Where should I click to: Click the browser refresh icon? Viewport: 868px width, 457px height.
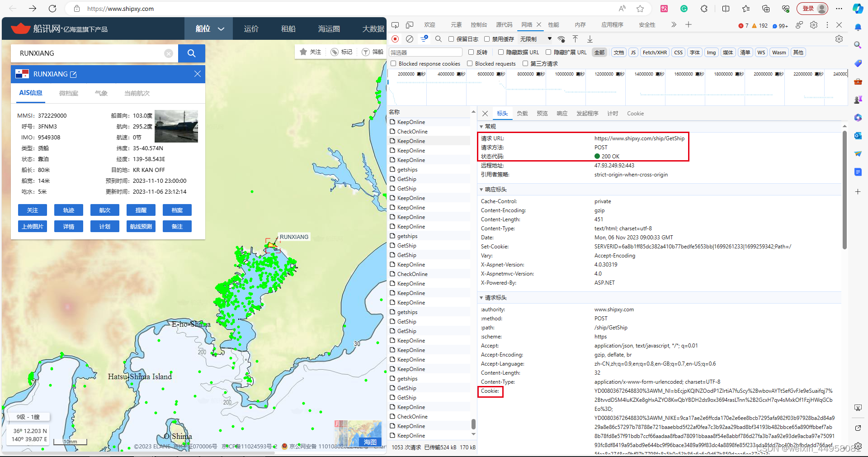[x=52, y=9]
